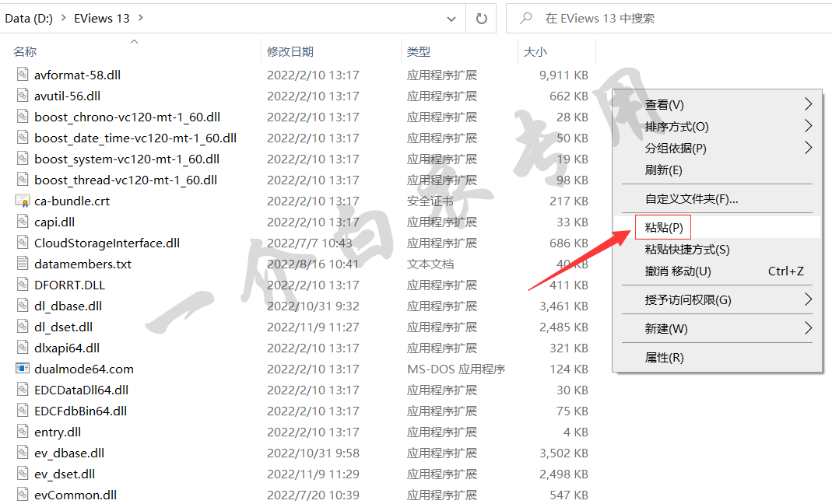Select 刷新(E) in the context menu
The width and height of the screenshot is (832, 504).
(x=664, y=170)
